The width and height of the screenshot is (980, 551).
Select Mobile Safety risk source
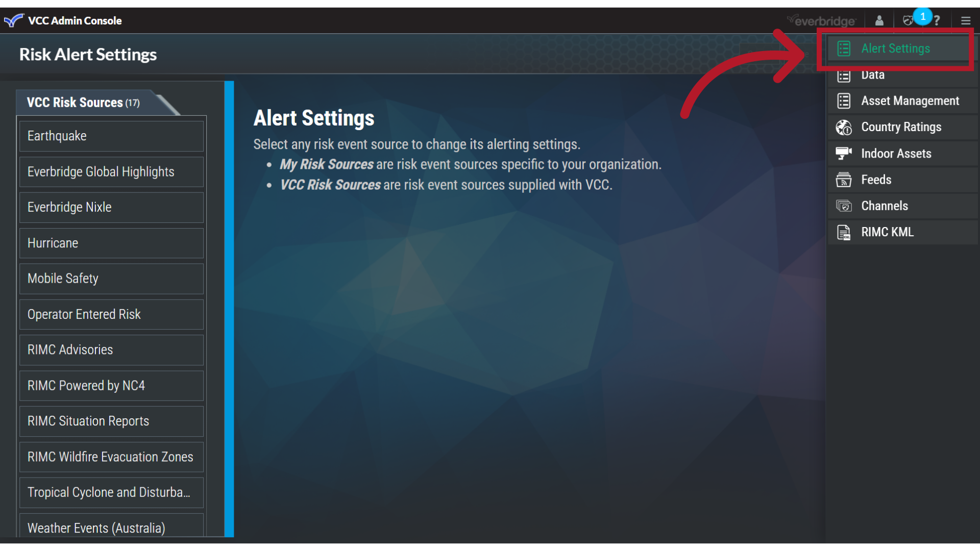(112, 278)
